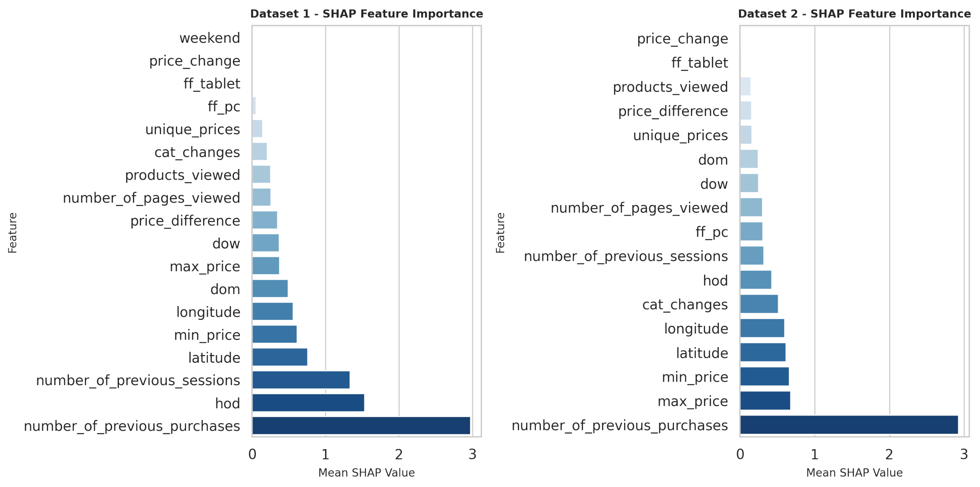Select the products_viewed label in Dataset 2
The width and height of the screenshot is (980, 487).
click(670, 87)
